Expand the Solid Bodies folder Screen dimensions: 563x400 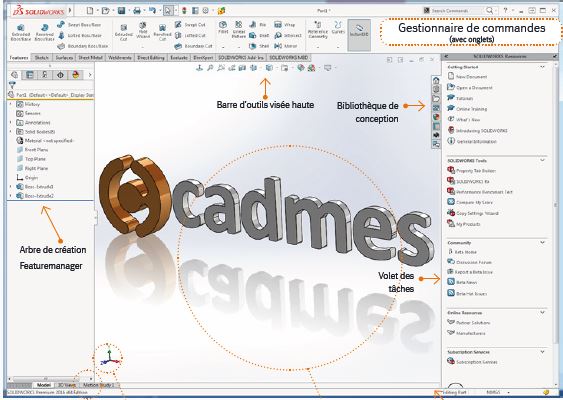coord(10,132)
